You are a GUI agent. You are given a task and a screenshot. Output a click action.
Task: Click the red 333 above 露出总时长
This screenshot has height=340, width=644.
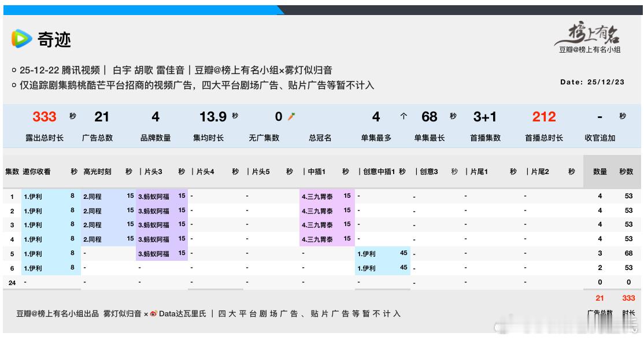tap(45, 117)
